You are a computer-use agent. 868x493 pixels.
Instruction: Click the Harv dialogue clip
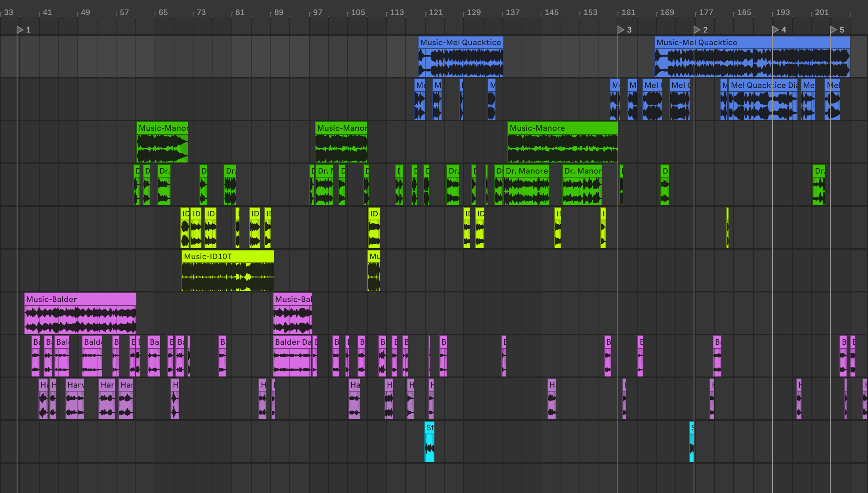pyautogui.click(x=75, y=385)
